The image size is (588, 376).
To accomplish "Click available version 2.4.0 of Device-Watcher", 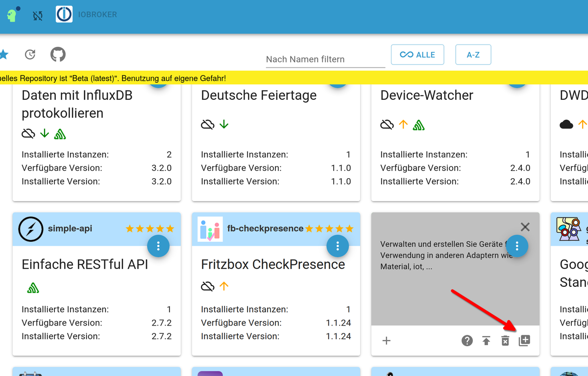I will [520, 168].
